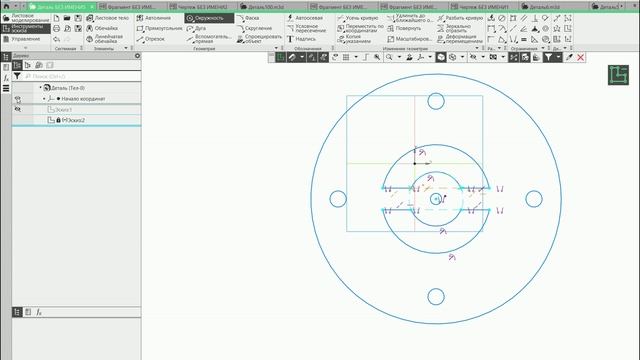Click the Обечайка tool
The height and width of the screenshot is (360, 640).
102,29
